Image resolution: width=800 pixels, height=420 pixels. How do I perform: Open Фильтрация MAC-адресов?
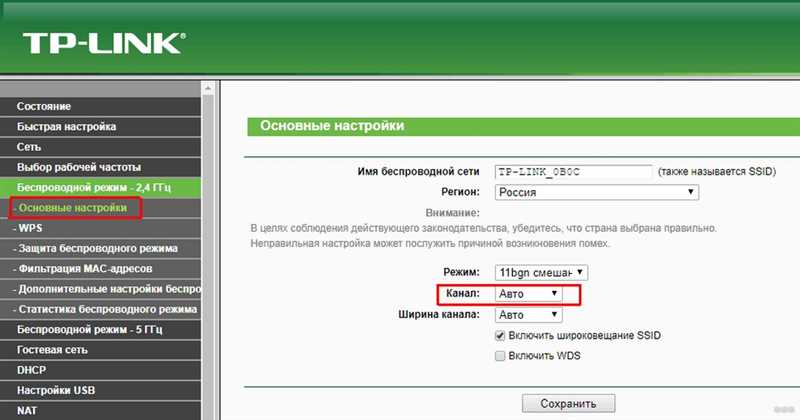[x=101, y=268]
